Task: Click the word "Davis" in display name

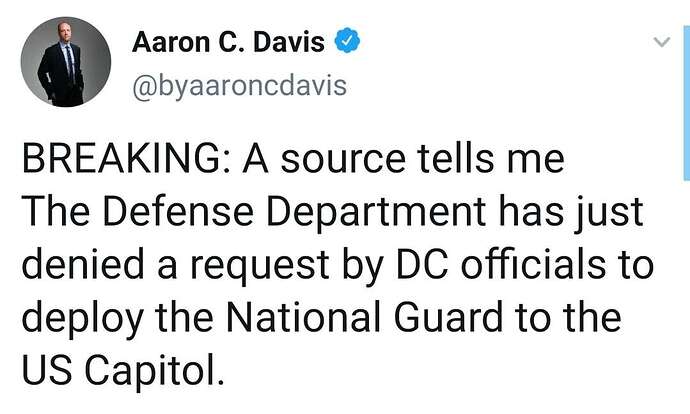Action: (x=289, y=42)
